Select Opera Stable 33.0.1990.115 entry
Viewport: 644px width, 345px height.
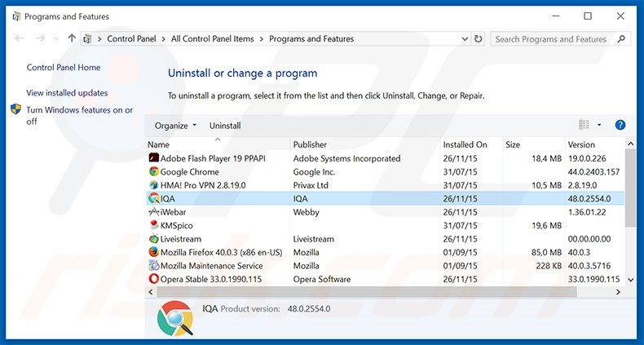(x=211, y=279)
